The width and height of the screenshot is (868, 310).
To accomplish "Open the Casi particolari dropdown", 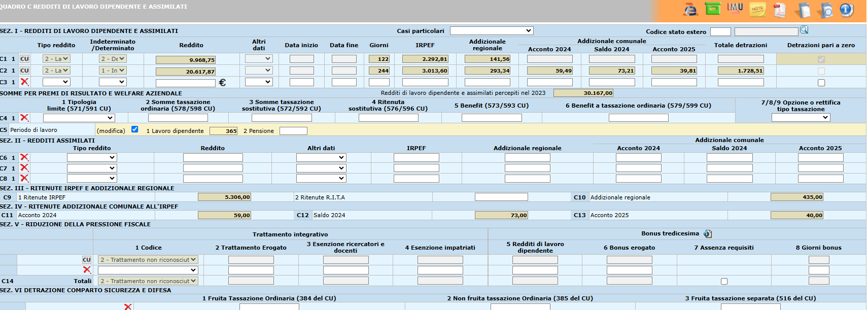I will 491,31.
